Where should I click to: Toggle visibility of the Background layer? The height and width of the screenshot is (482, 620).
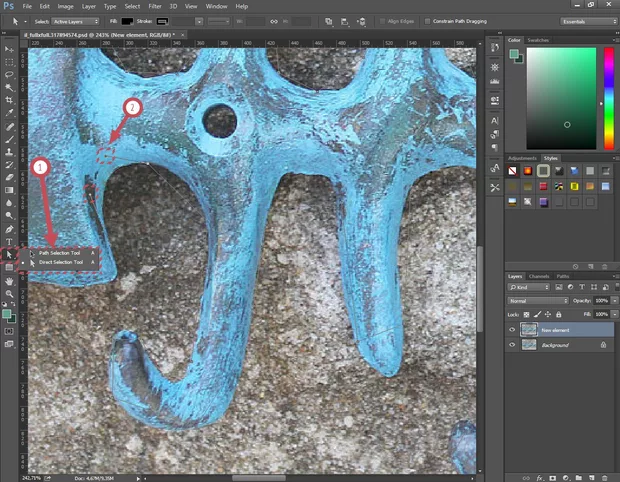coord(512,344)
